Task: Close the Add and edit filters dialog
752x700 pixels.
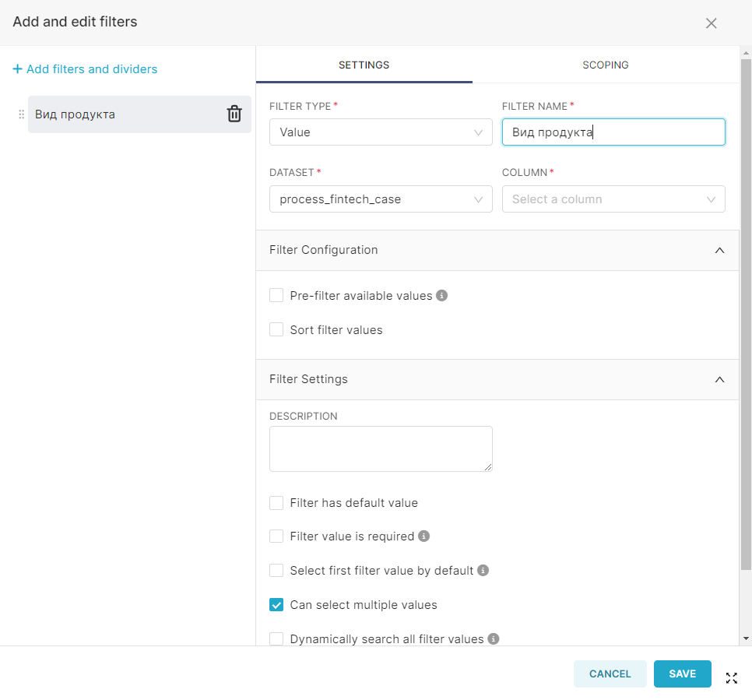Action: coord(712,23)
